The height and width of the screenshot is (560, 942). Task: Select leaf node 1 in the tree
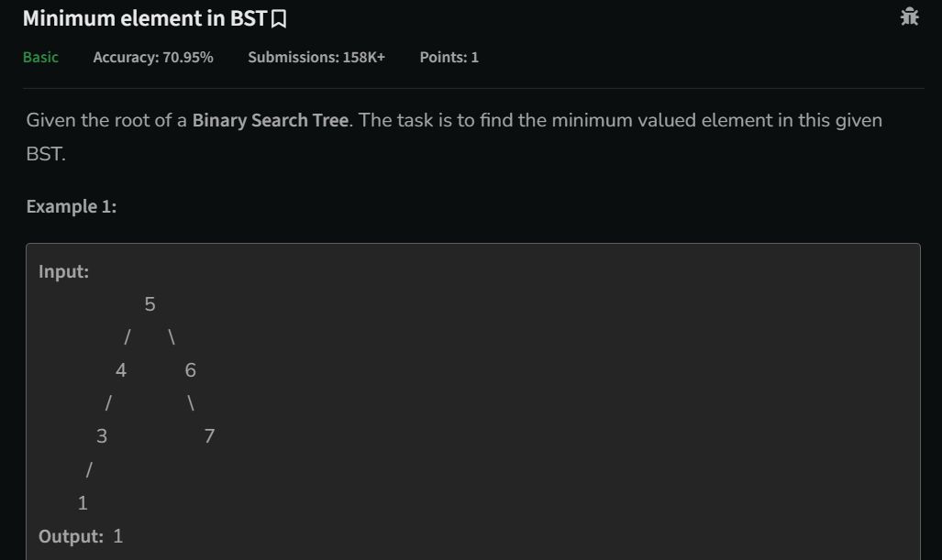[x=83, y=503]
